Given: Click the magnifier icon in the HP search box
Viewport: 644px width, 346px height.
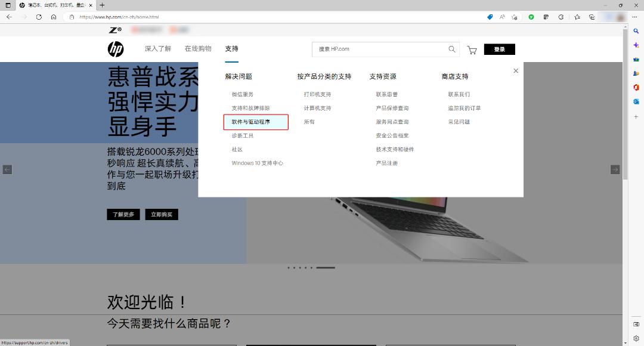Looking at the screenshot, I should (x=451, y=50).
